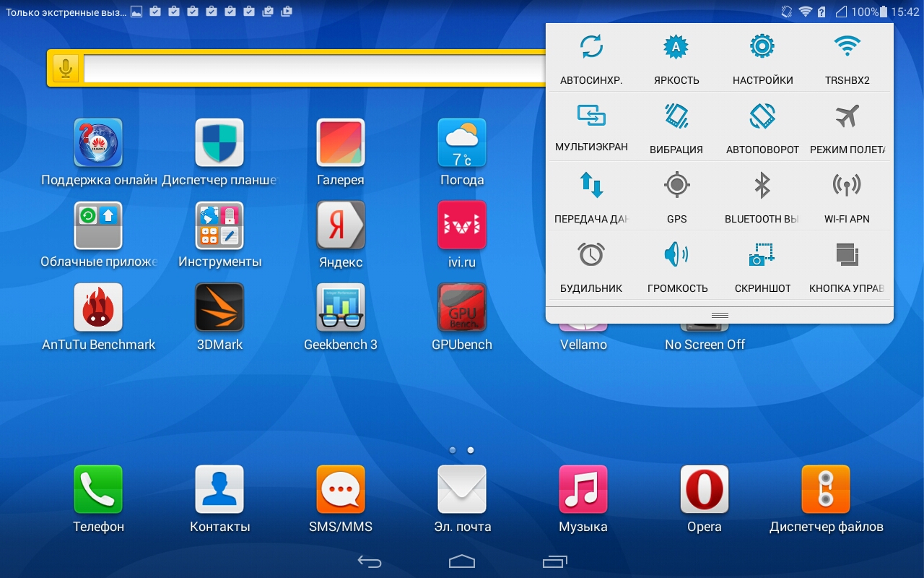Image resolution: width=924 pixels, height=578 pixels.
Task: Open the volume control shortcut
Action: (676, 266)
